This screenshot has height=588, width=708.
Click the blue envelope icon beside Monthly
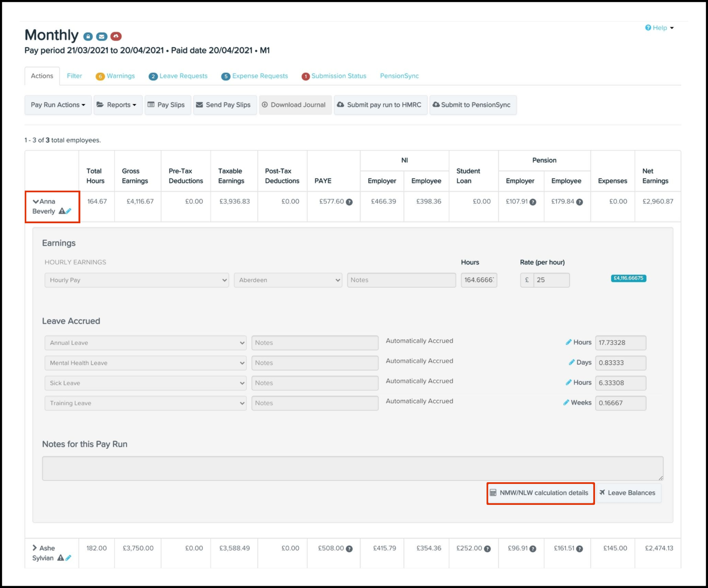coord(101,36)
